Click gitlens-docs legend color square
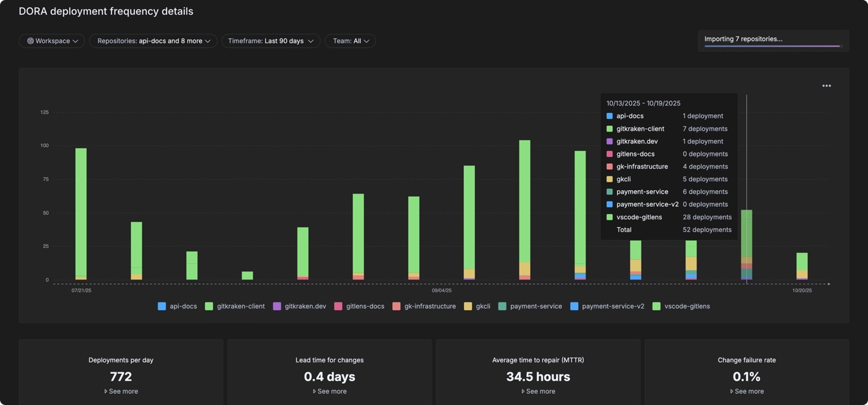The image size is (868, 405). coord(338,306)
